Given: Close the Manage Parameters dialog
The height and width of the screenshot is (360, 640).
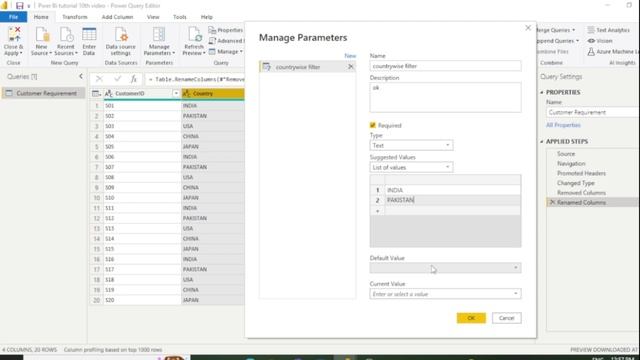Looking at the screenshot, I should (528, 28).
